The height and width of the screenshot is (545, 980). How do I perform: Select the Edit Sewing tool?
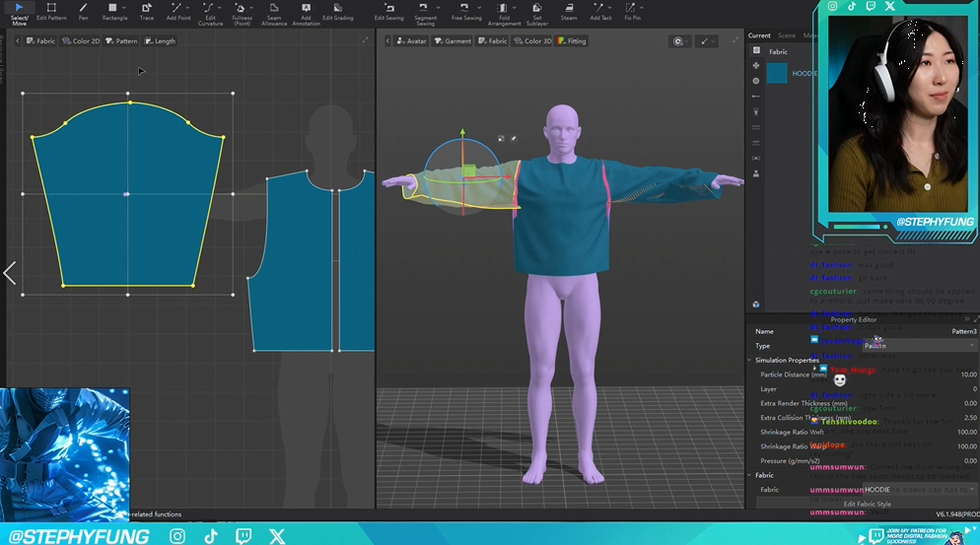click(388, 12)
